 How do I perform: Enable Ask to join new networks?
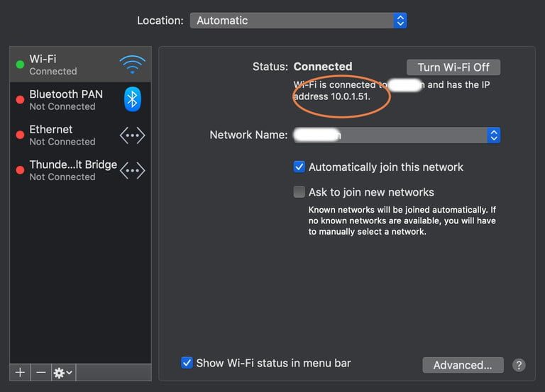(x=299, y=192)
